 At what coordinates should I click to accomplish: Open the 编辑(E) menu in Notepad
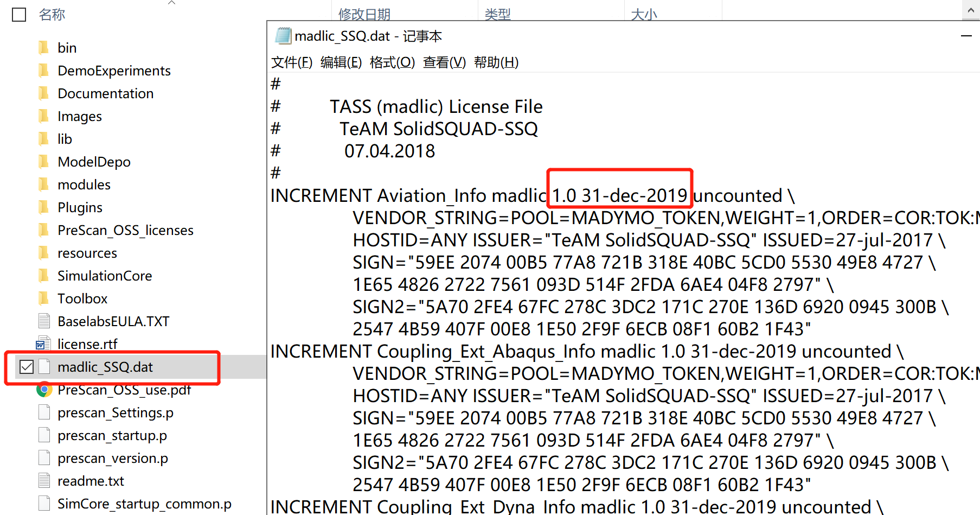[341, 62]
